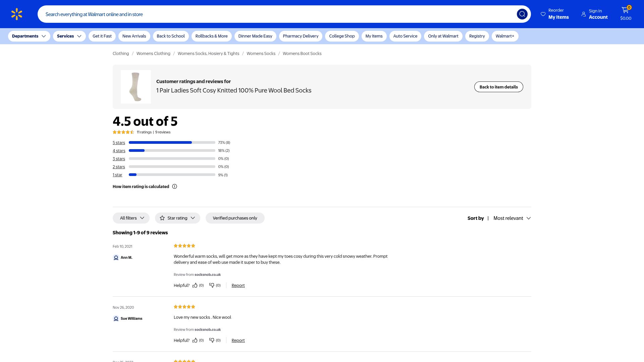This screenshot has width=644, height=362.
Task: Select New Arrivals nav pill
Action: [x=134, y=36]
